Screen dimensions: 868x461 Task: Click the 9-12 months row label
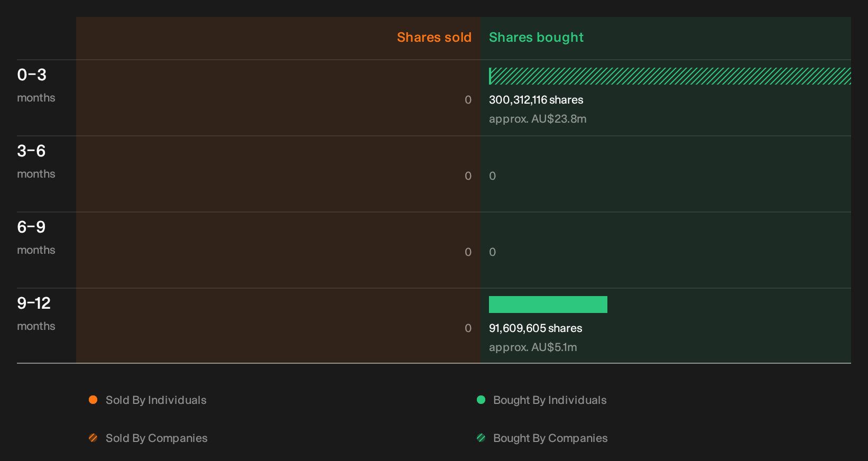36,314
